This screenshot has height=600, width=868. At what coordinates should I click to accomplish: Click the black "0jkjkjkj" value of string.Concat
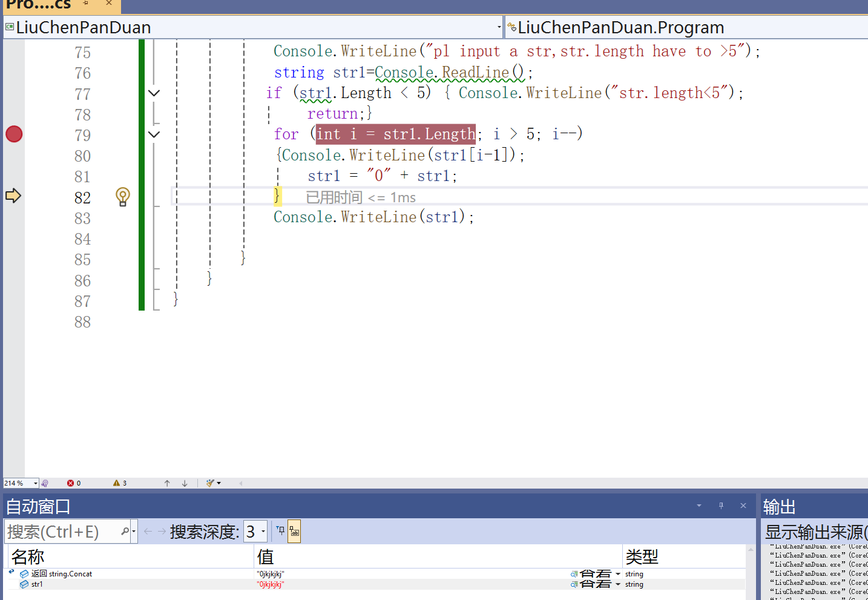click(x=270, y=574)
